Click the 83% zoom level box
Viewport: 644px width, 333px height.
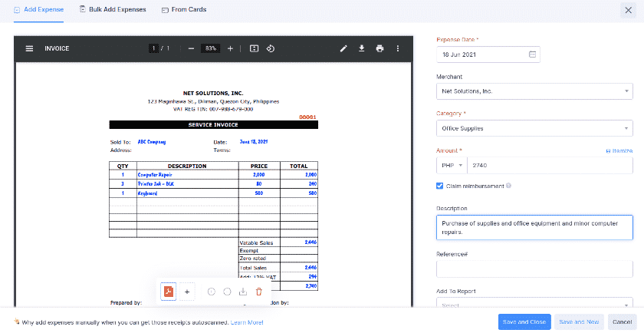coord(211,48)
